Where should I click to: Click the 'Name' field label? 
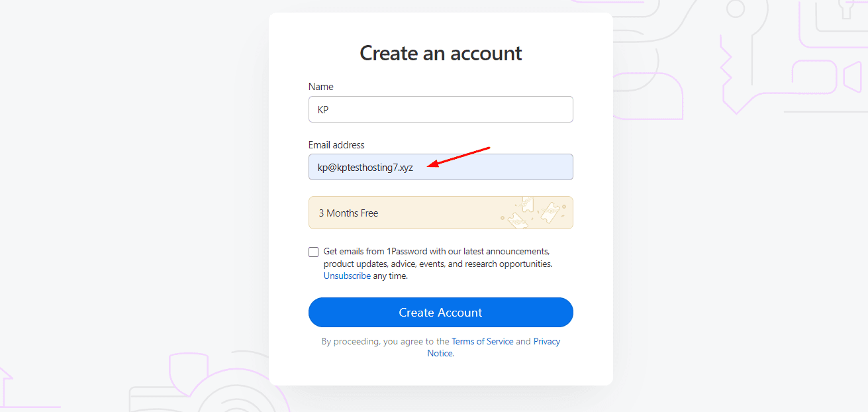click(x=321, y=87)
